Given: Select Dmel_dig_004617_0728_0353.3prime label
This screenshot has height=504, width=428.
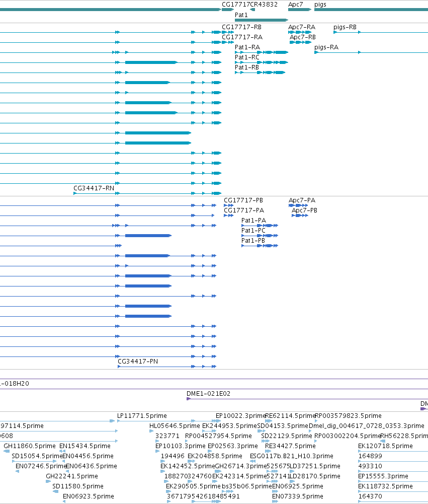Looking at the screenshot, I should (x=366, y=426).
